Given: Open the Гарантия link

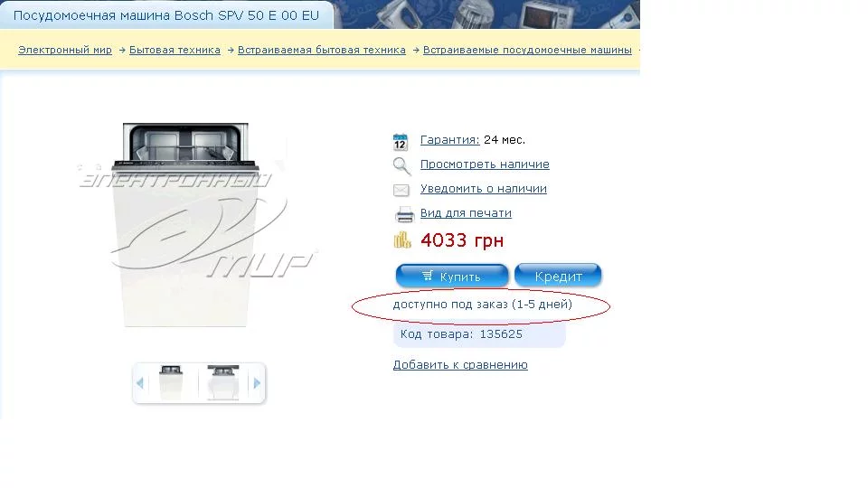Looking at the screenshot, I should (449, 140).
